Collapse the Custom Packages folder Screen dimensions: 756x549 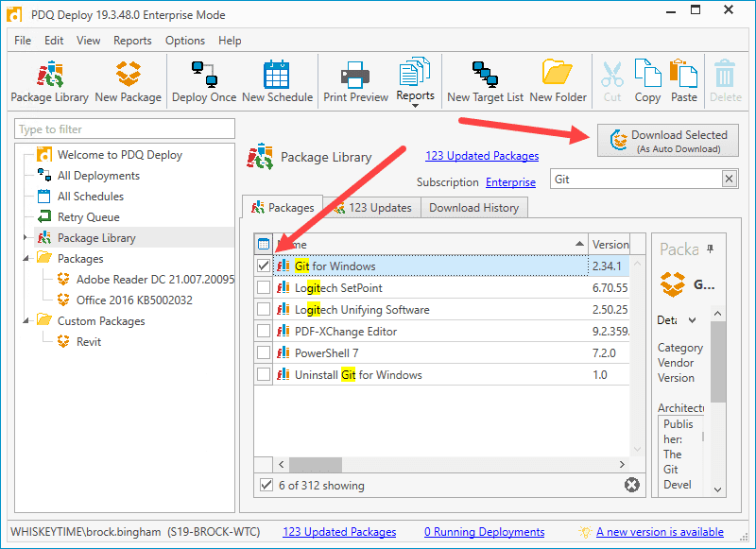pos(26,321)
